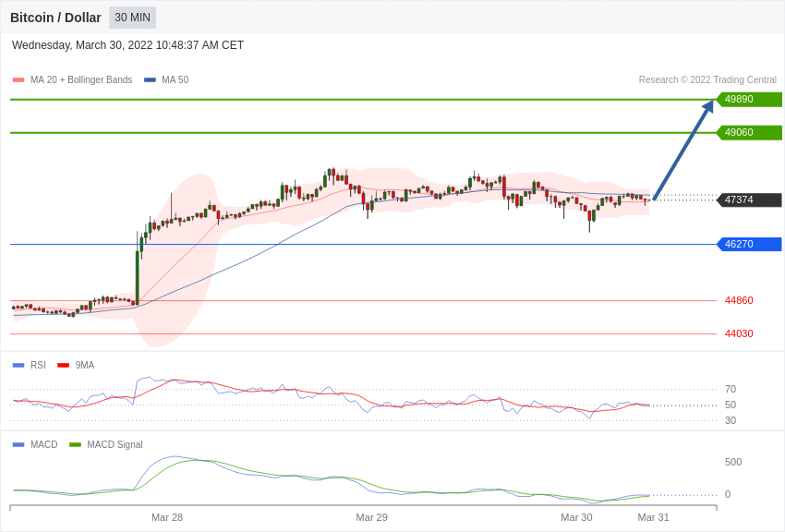Select the 49890 resistance price tag
Viewport: 785px width, 532px height.
coord(750,99)
